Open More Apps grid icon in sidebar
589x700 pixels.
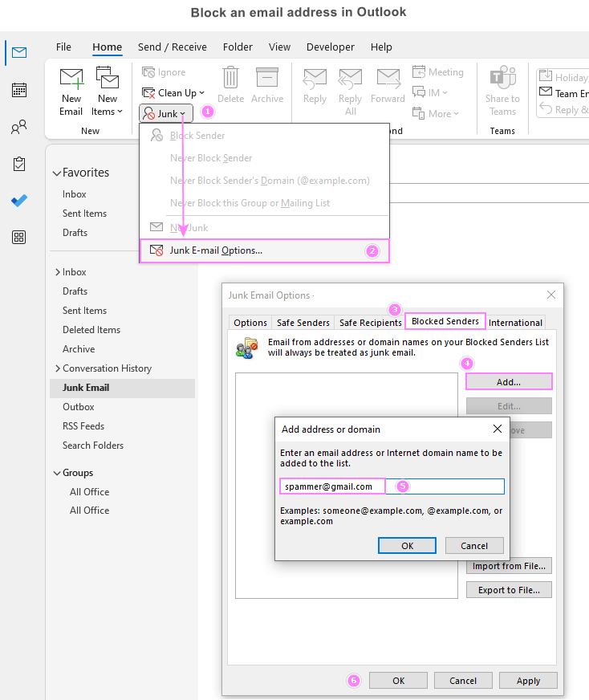coord(19,237)
